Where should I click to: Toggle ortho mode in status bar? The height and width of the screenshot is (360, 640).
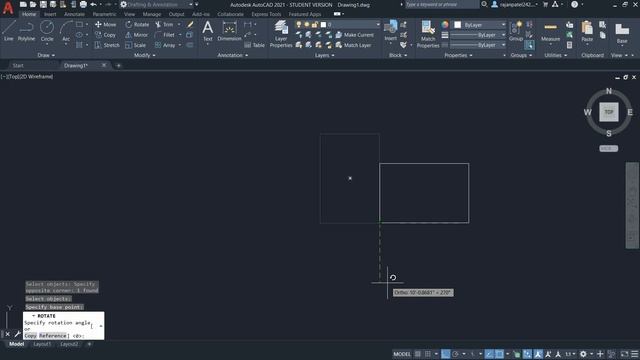(445, 354)
